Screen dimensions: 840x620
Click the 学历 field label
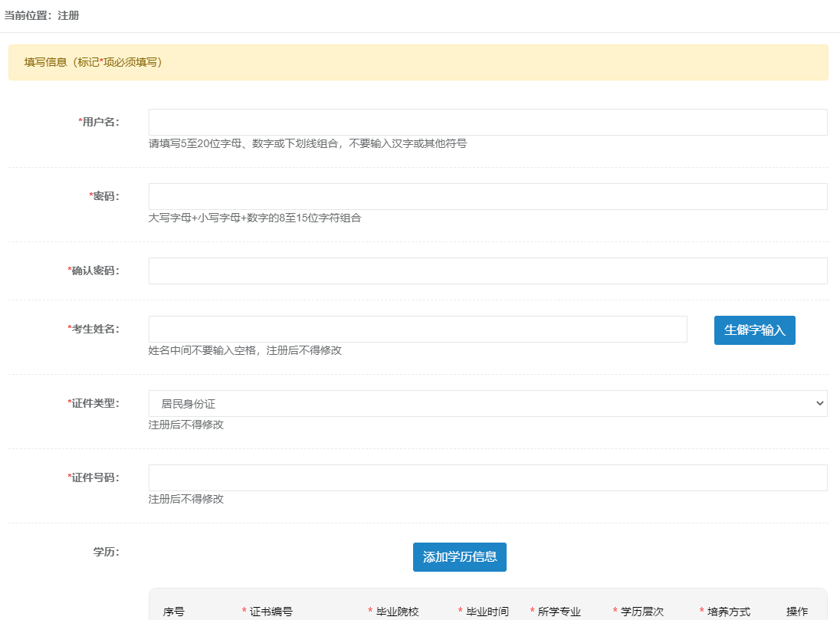coord(106,552)
